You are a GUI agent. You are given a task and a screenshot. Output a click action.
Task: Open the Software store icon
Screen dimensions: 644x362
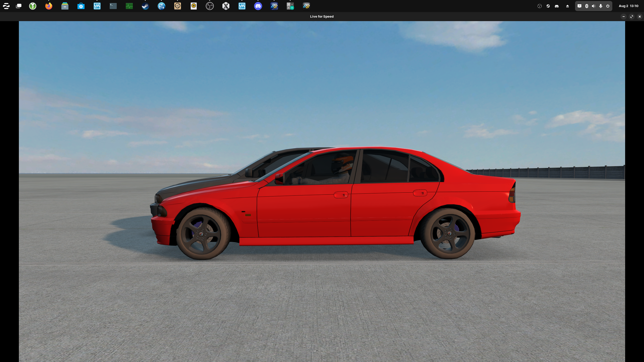pos(81,6)
